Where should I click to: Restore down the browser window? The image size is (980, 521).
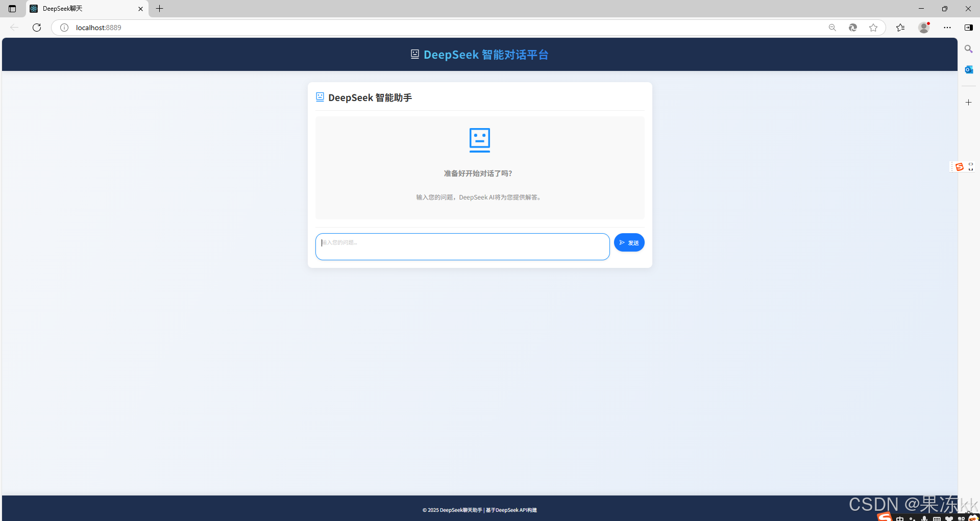(x=945, y=9)
